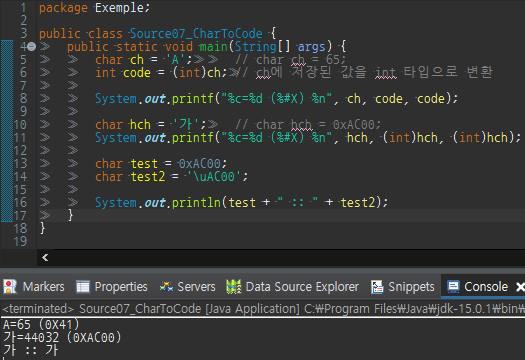Click variable 'hch' declaration on line 10
525x360 pixels.
(140, 125)
